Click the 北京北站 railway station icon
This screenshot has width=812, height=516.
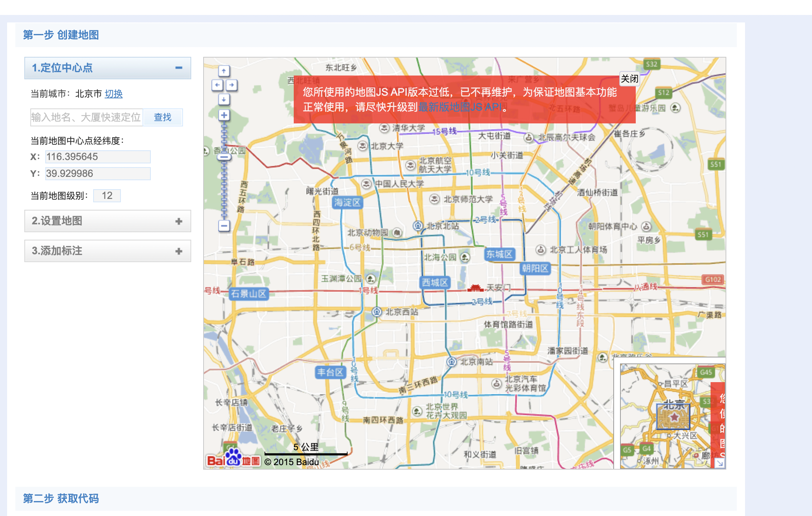(418, 225)
